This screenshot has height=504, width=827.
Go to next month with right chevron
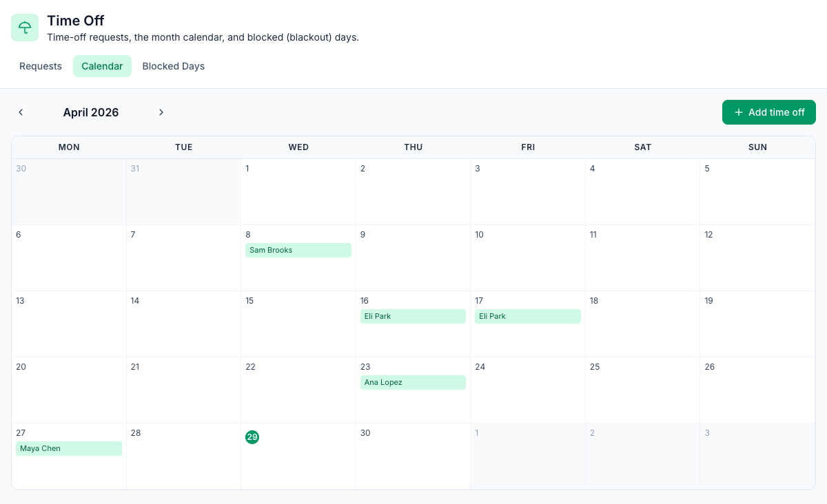tap(161, 112)
